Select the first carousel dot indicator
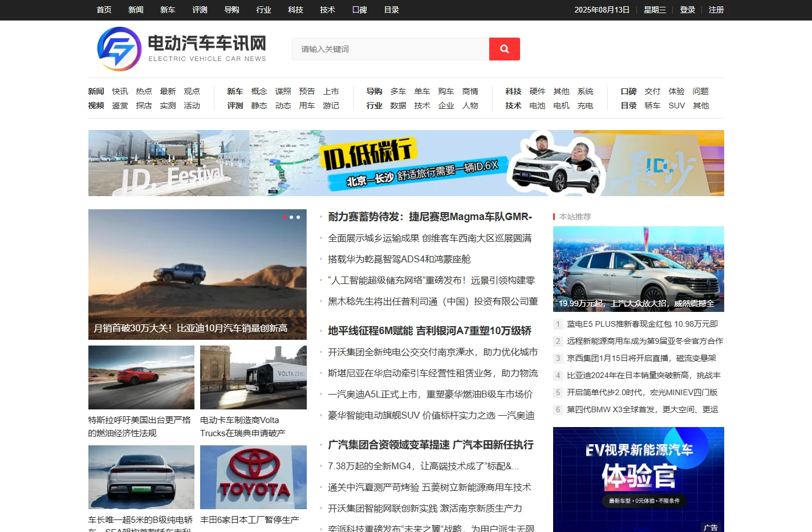 [x=285, y=217]
